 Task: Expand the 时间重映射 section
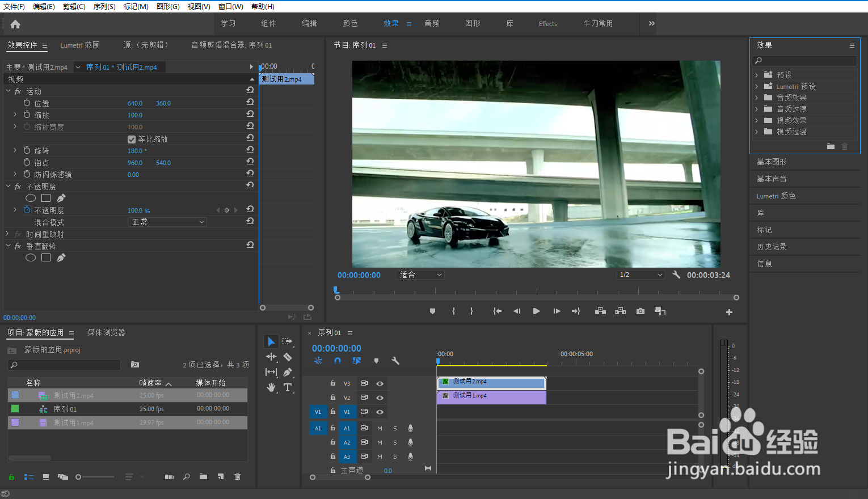(7, 234)
